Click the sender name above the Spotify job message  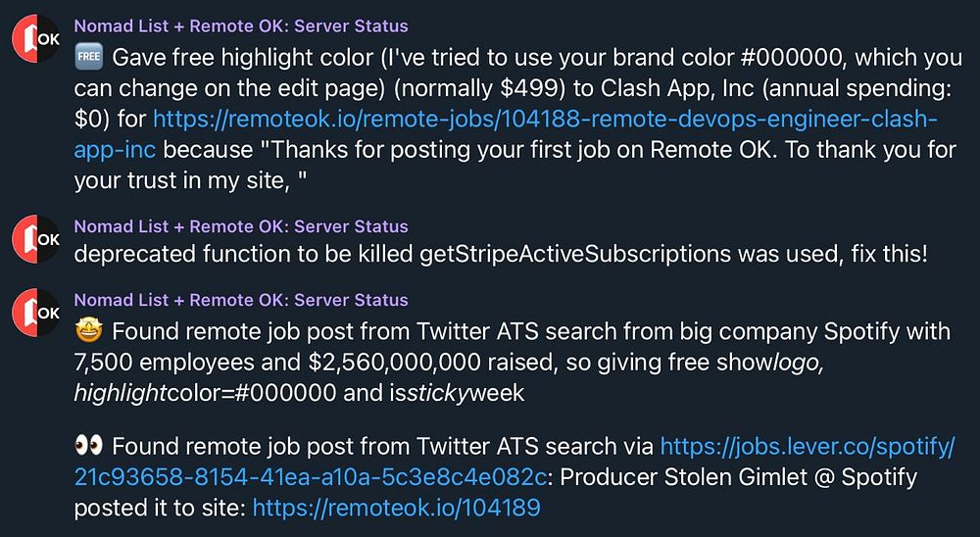[x=241, y=300]
